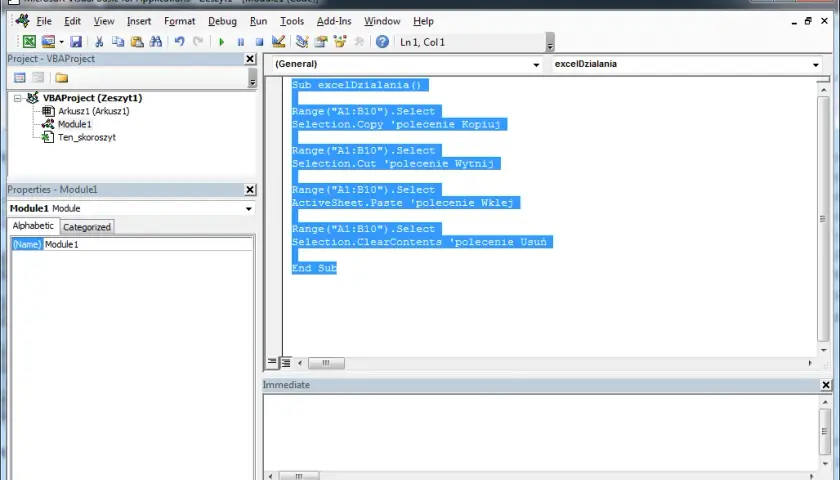Click the 'End Sub' code line
Image resolution: width=840 pixels, height=480 pixels.
pos(314,268)
